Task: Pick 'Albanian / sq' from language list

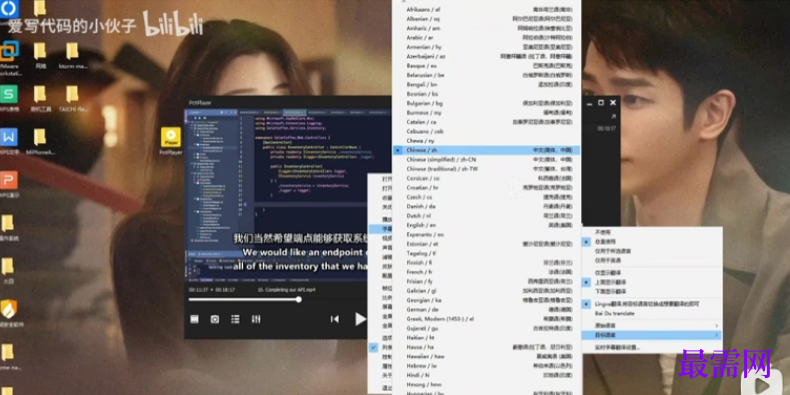Action: pos(487,19)
